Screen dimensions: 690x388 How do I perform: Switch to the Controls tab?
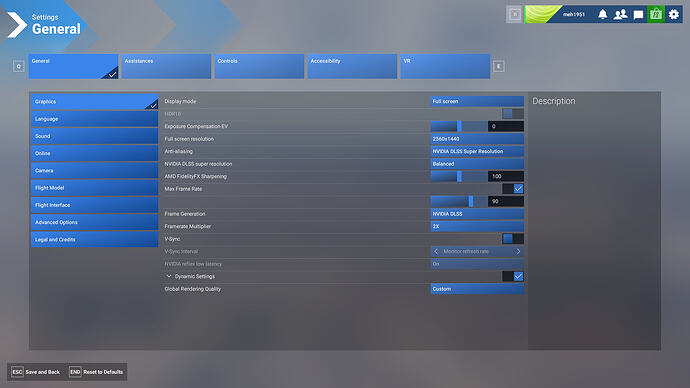[x=259, y=66]
